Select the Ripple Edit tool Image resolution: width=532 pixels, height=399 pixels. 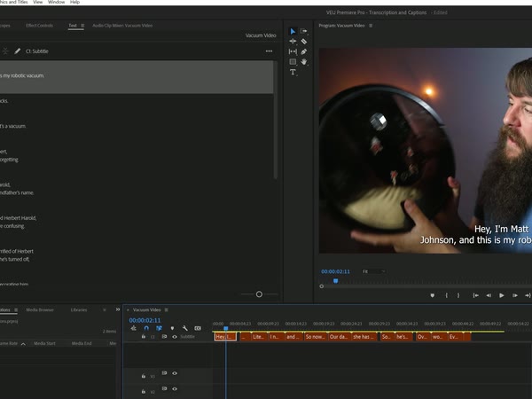click(293, 42)
